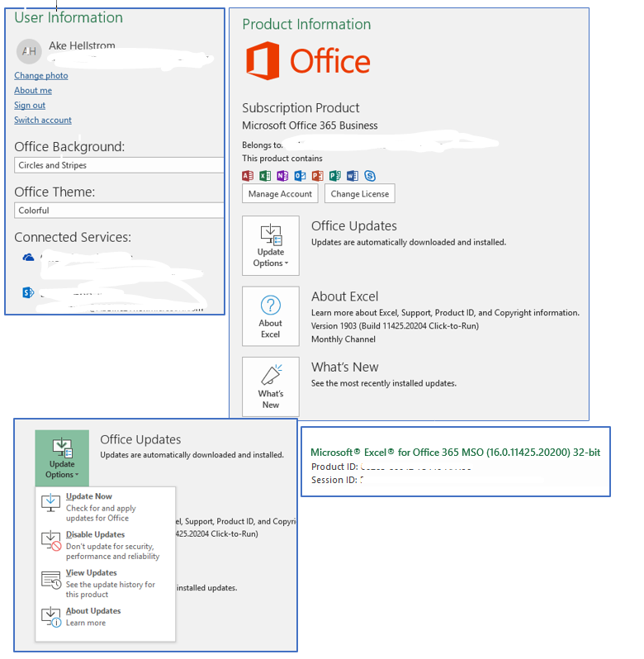Click the View Updates history icon

(x=51, y=580)
